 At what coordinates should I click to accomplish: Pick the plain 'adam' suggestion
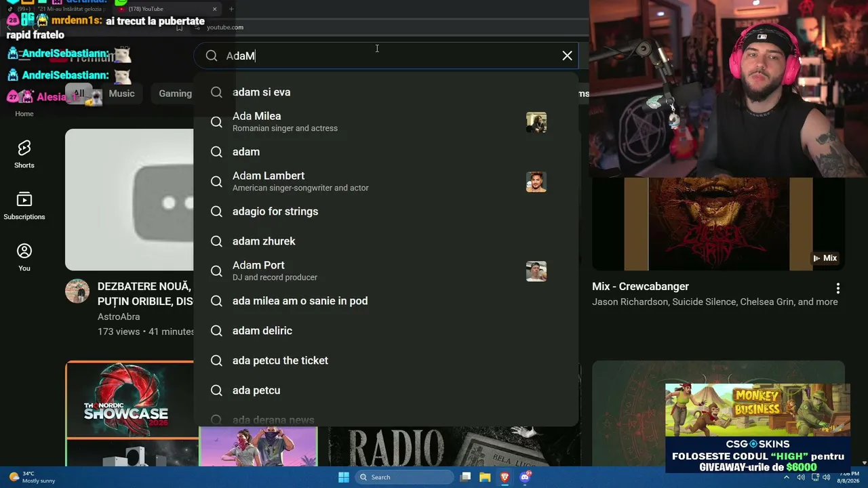tap(386, 152)
